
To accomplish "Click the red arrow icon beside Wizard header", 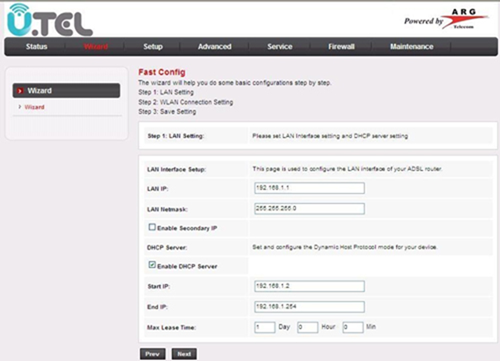I will point(20,91).
